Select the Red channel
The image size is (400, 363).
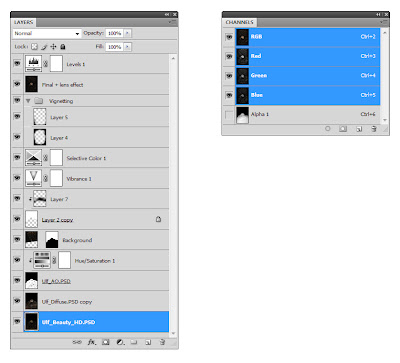[308, 56]
